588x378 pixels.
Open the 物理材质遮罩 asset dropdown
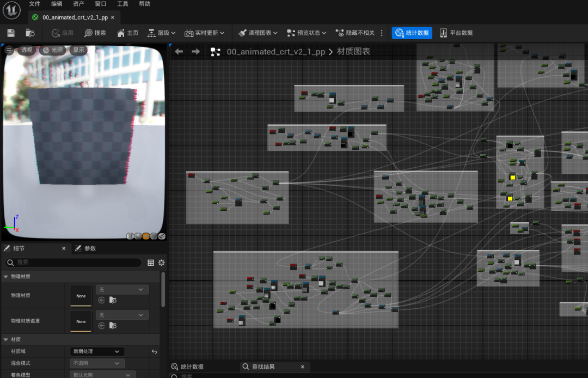[122, 315]
